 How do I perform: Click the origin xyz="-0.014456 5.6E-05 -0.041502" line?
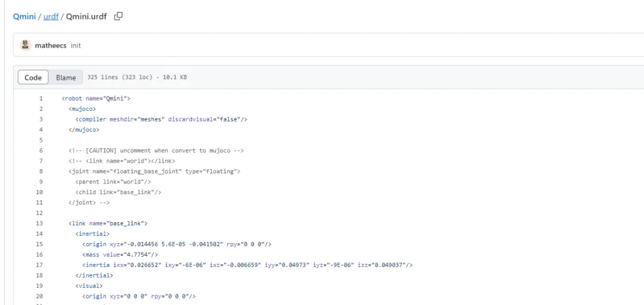click(177, 244)
